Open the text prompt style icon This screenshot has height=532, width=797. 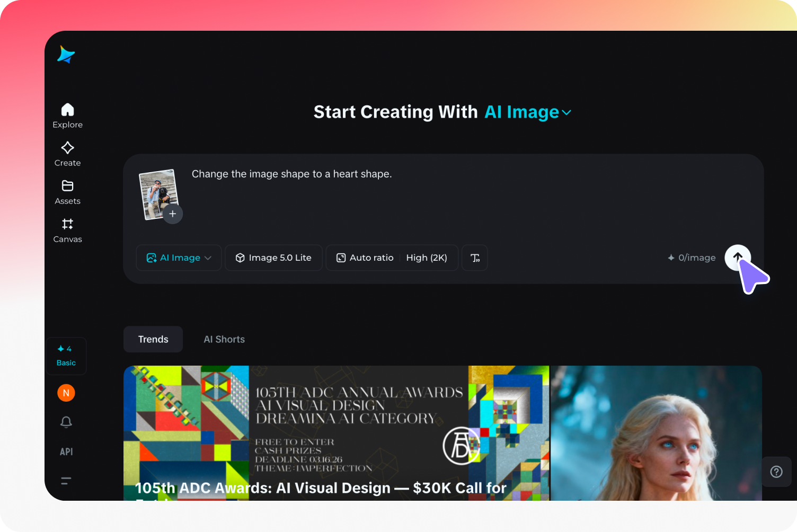[474, 258]
